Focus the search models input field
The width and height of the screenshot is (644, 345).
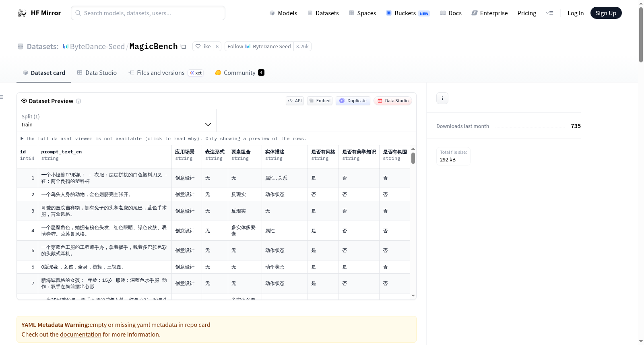pos(148,13)
